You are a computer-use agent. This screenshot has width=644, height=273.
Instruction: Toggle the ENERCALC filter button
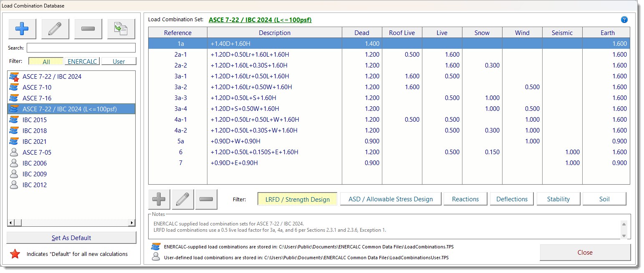82,61
